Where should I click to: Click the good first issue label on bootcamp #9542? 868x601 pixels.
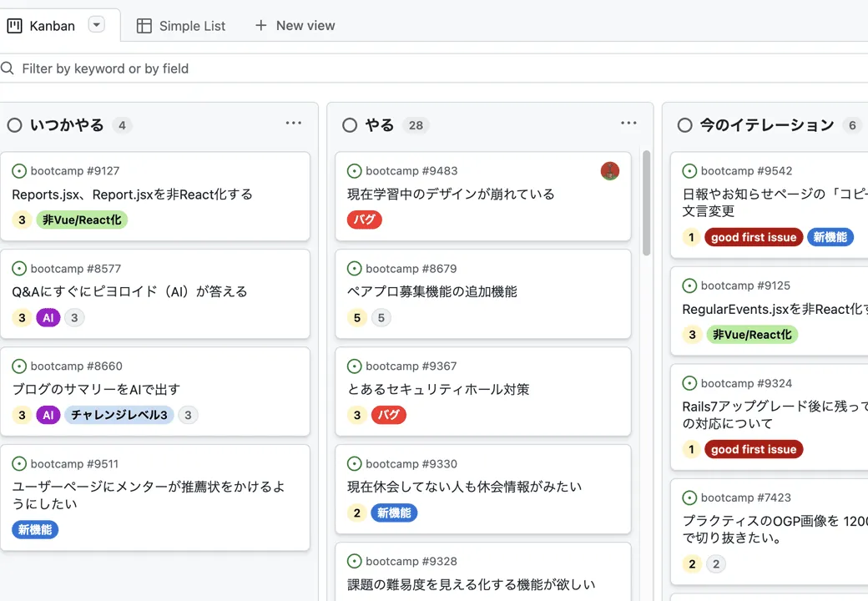(754, 237)
